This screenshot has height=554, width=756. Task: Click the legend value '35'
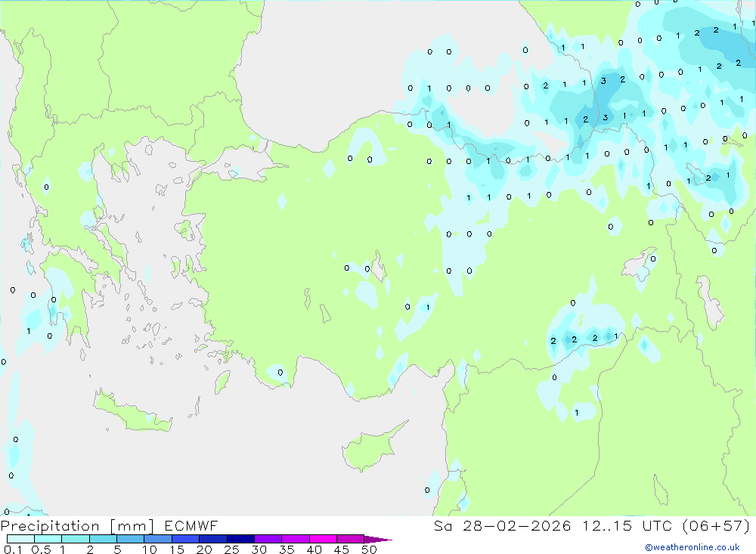[x=287, y=549]
